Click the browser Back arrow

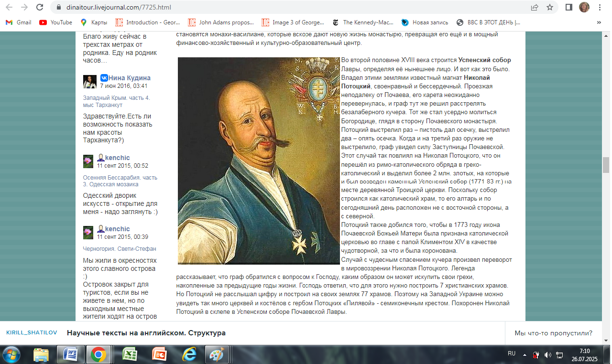point(9,7)
